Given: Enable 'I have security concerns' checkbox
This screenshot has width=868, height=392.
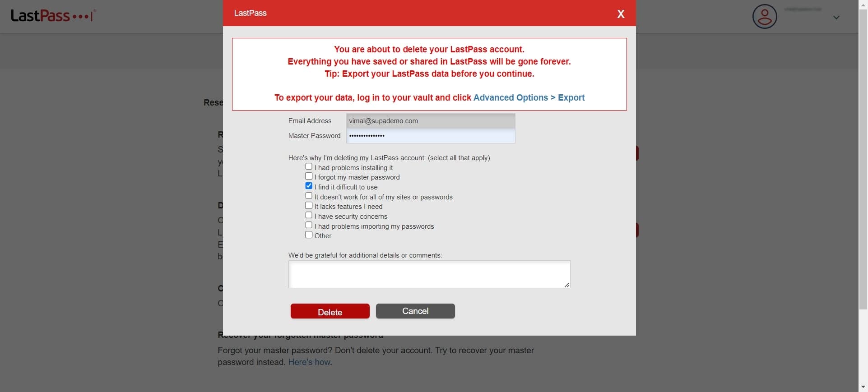Looking at the screenshot, I should coord(309,216).
